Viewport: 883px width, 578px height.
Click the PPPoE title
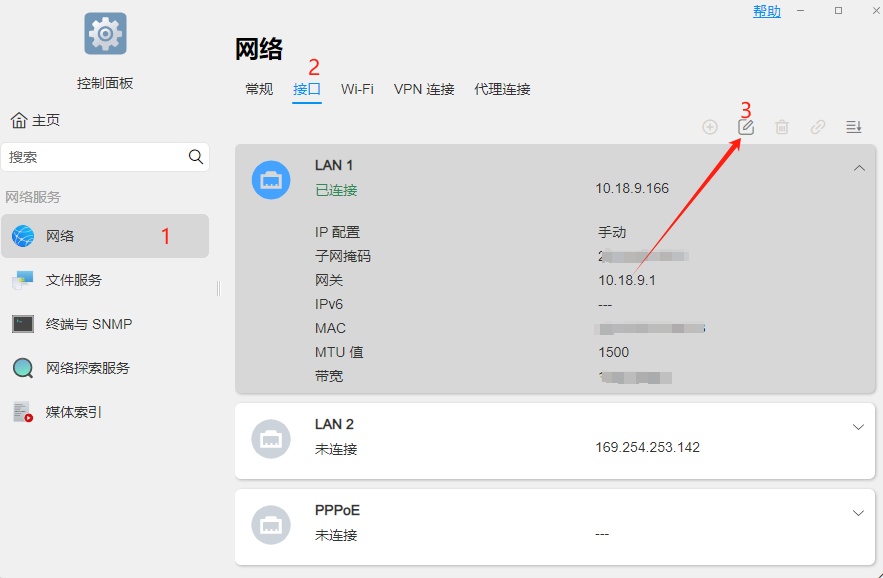(337, 510)
